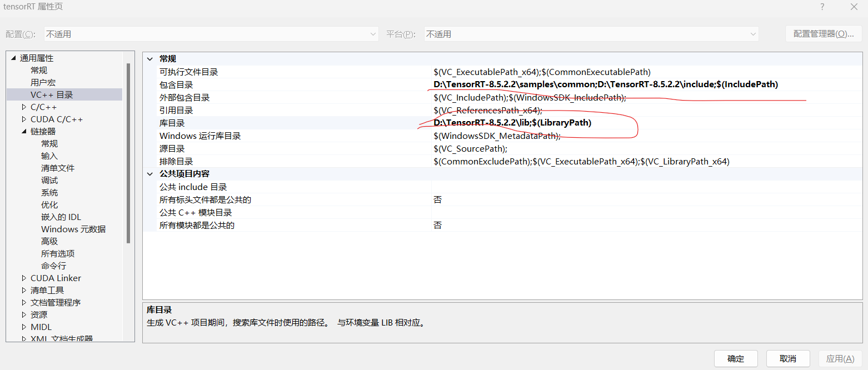
Task: Click the 外部包含目录 property label
Action: tap(184, 98)
